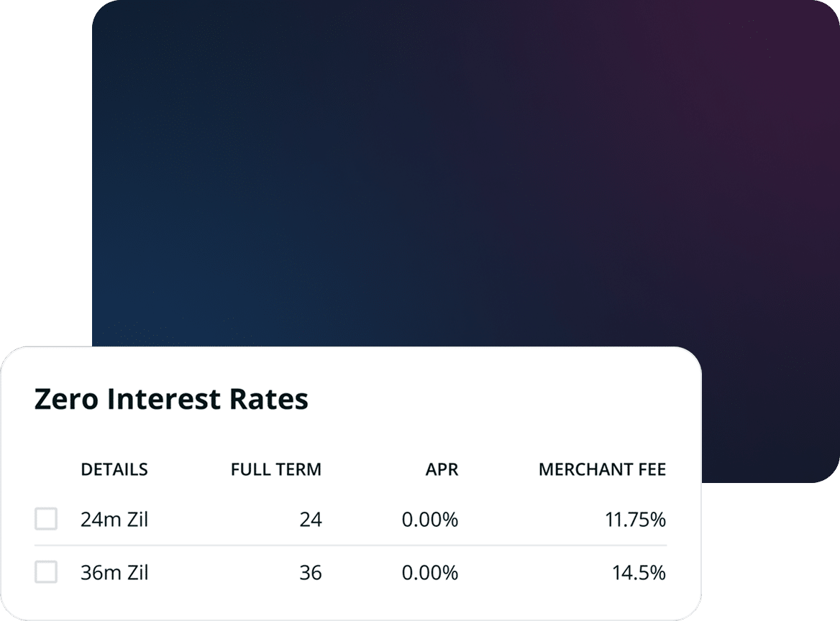Click the full term value 36

pos(311,574)
